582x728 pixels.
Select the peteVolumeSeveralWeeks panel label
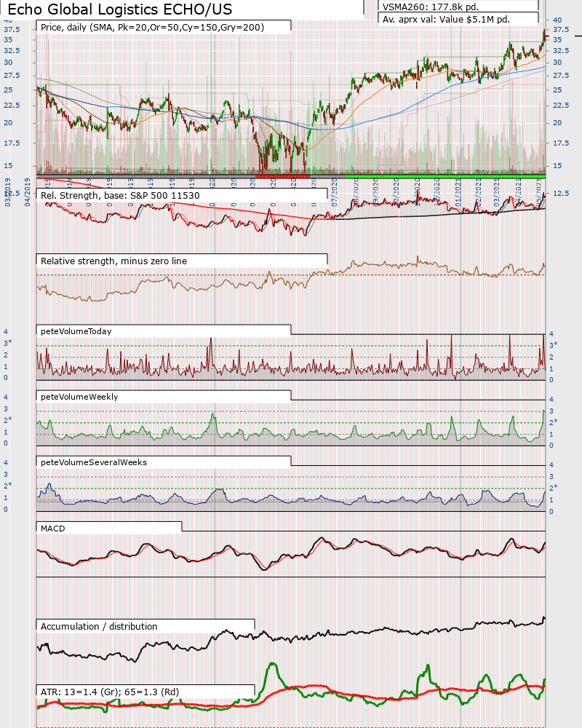(x=94, y=462)
